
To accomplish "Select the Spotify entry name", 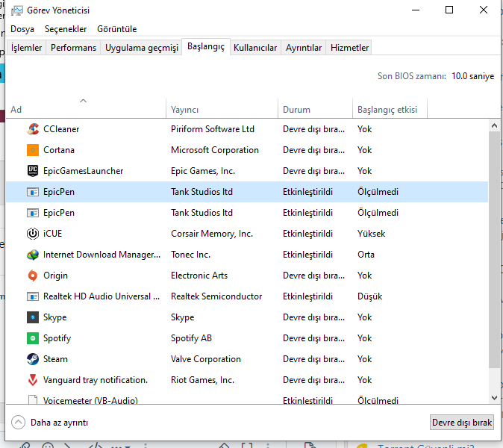I will pos(57,338).
